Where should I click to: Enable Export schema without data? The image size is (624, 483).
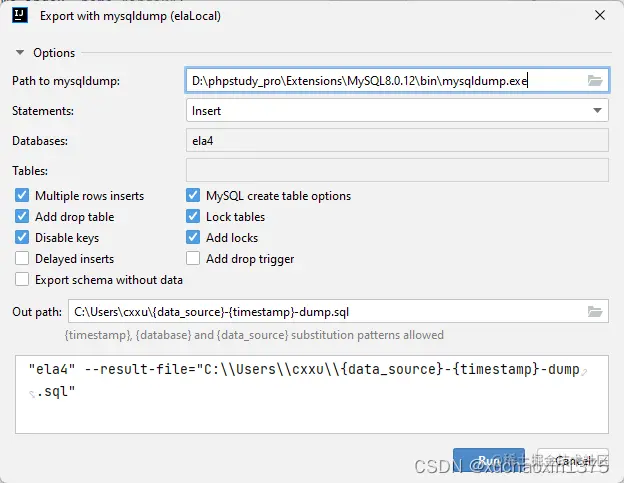coord(22,280)
